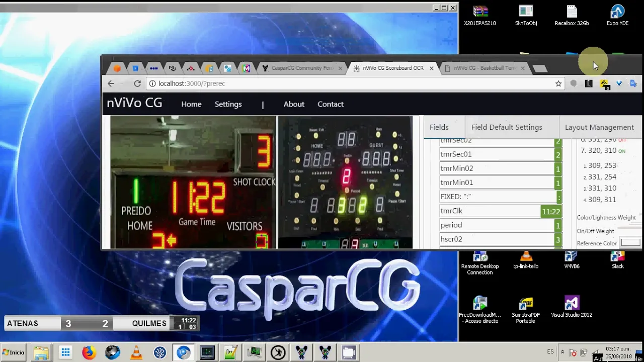Open the terminal console taskbar icon
This screenshot has width=644, height=362.
207,352
